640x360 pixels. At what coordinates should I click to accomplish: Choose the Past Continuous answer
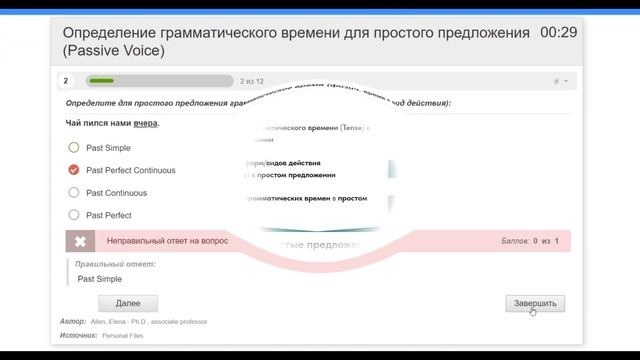(74, 192)
